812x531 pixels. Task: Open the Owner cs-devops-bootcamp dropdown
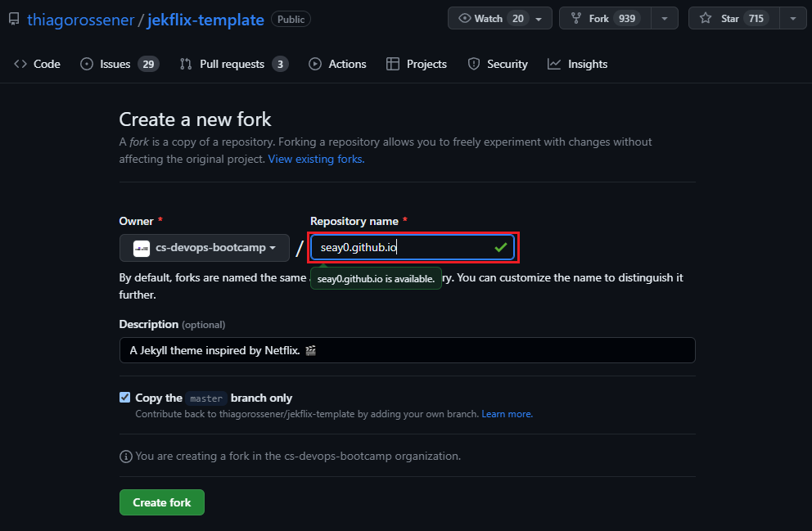(x=205, y=248)
